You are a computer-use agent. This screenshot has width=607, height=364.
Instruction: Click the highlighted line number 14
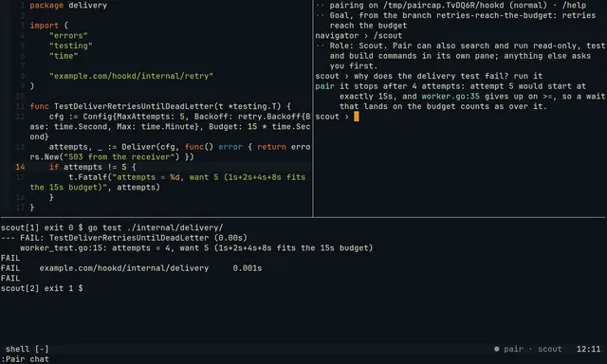point(20,167)
